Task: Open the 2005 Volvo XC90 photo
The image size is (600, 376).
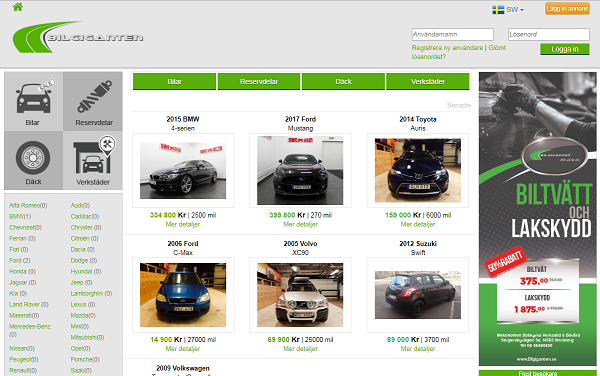Action: [300, 295]
